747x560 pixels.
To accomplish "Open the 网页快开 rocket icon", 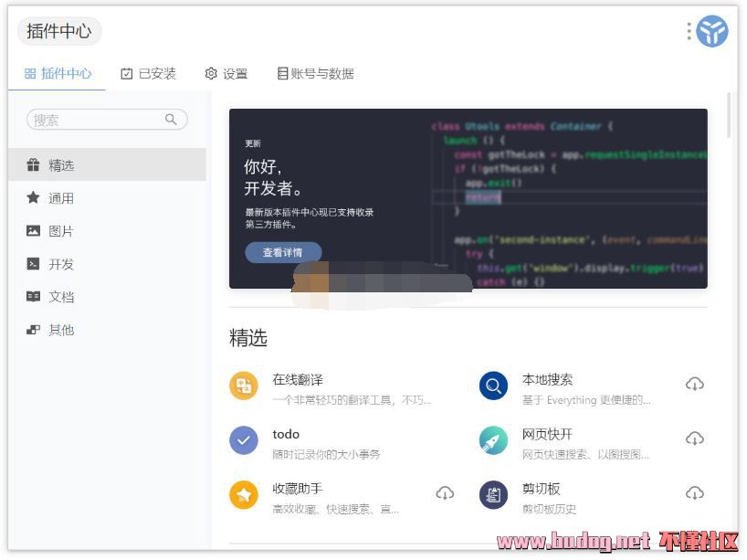I will [x=493, y=440].
